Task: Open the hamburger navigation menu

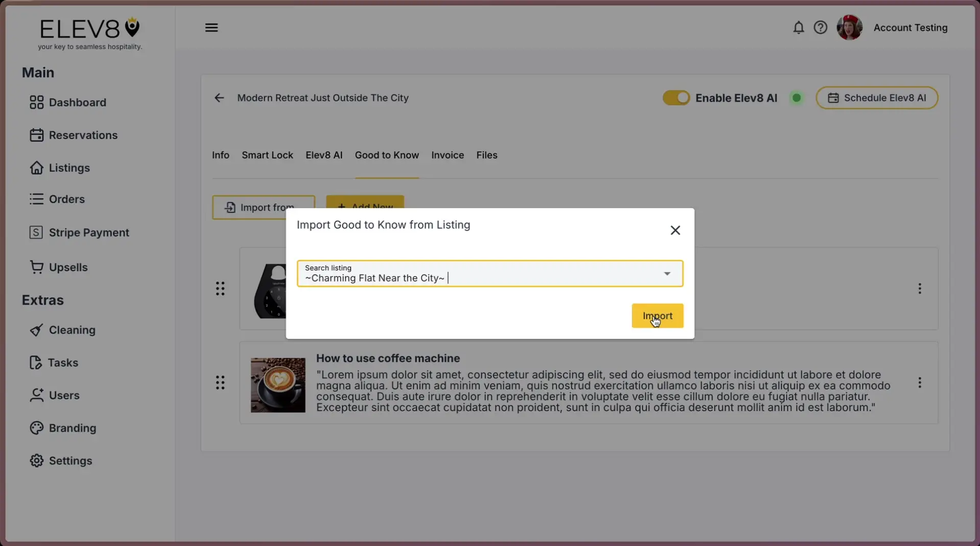Action: [212, 27]
